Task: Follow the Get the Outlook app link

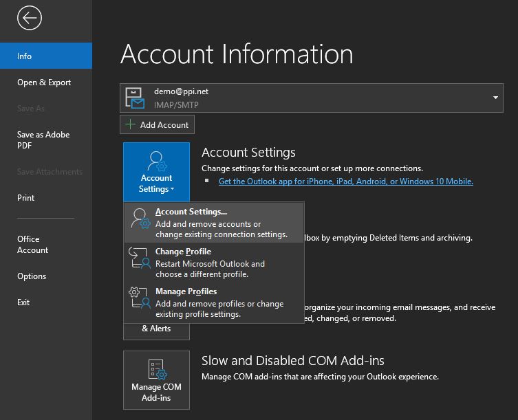Action: click(x=345, y=181)
